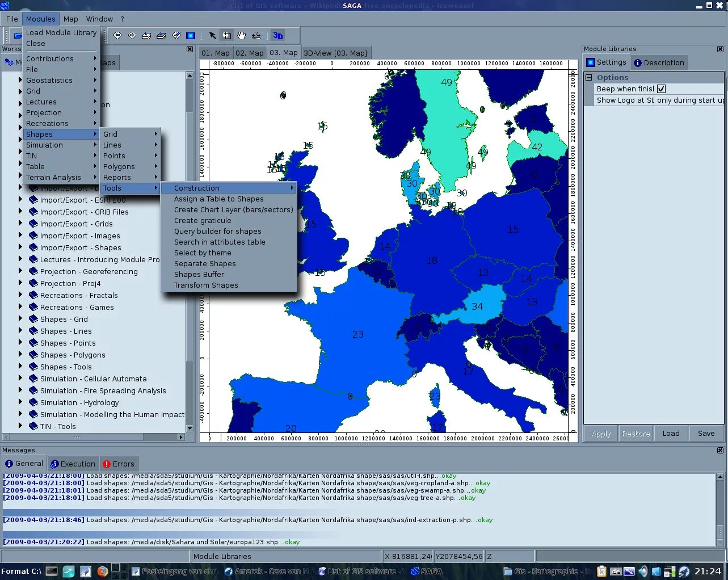Click the 3D view toolbar icon
Viewport: 728px width, 580px height.
point(277,36)
